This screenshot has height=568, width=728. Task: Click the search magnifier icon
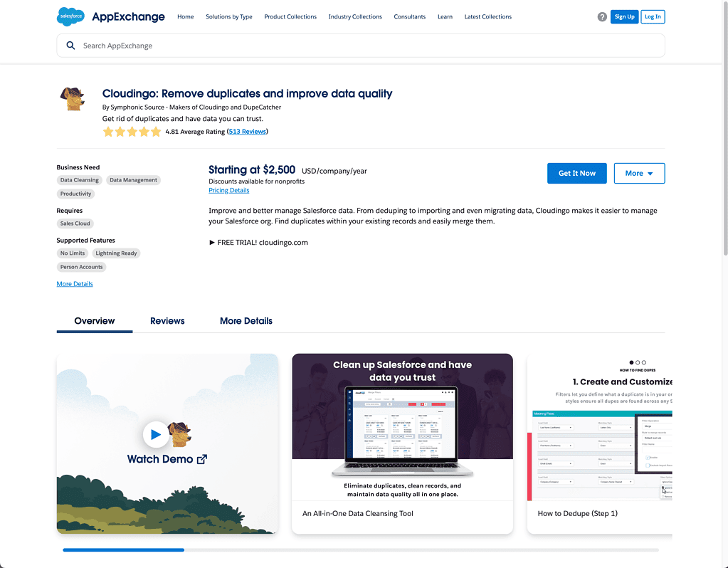pyautogui.click(x=70, y=46)
